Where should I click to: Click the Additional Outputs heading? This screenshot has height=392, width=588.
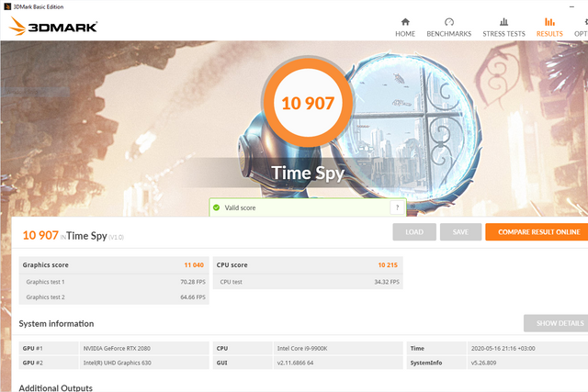point(55,388)
